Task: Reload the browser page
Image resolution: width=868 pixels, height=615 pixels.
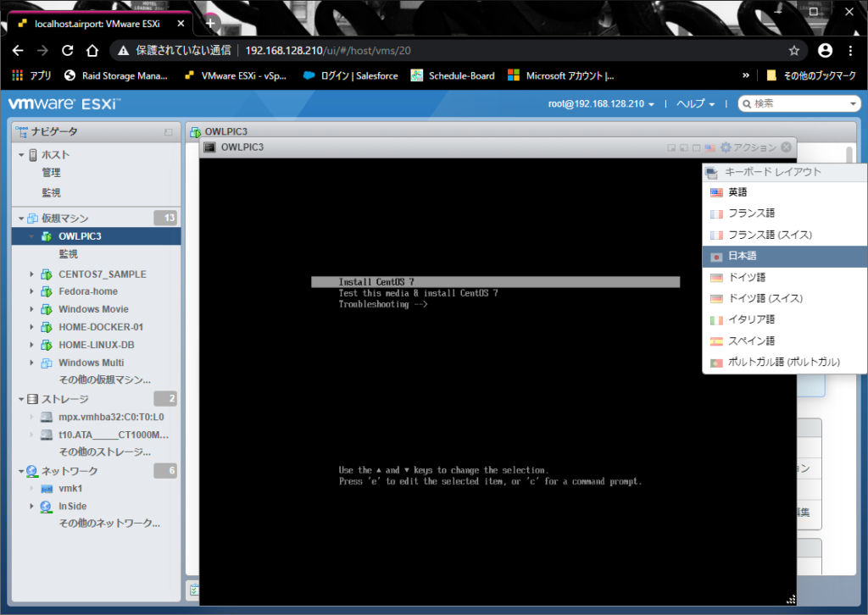Action: (68, 51)
